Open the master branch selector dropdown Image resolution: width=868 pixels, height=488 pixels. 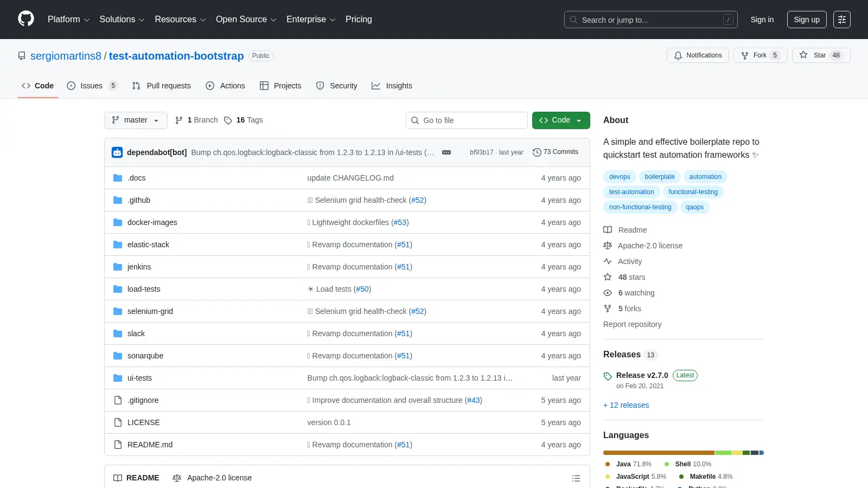click(x=136, y=120)
